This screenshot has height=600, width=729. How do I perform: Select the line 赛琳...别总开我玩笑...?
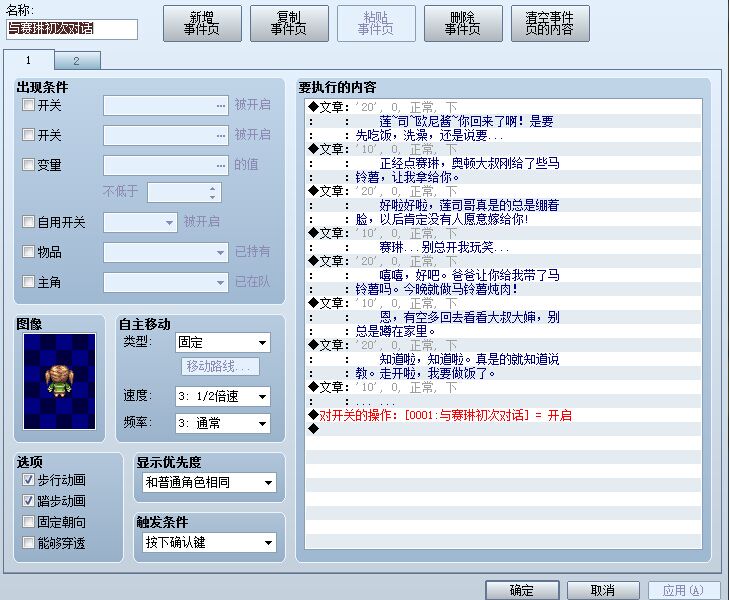[504, 247]
